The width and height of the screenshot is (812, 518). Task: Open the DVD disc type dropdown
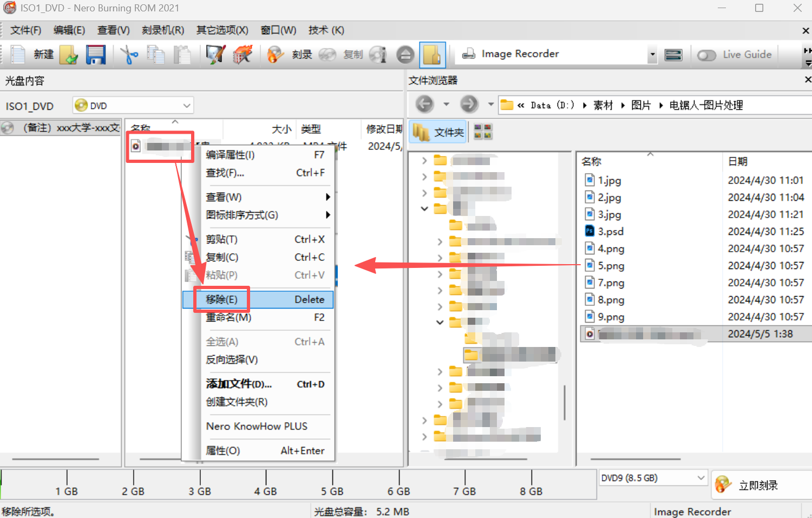tap(186, 106)
